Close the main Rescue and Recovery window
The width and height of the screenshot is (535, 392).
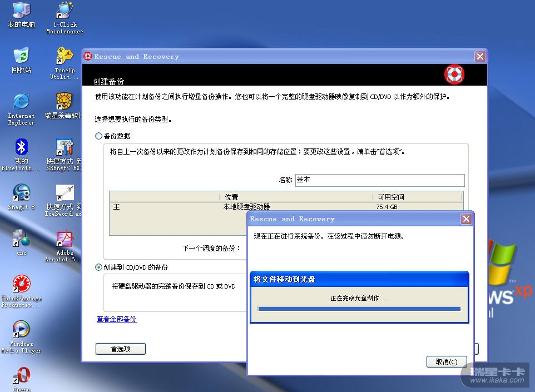[480, 56]
